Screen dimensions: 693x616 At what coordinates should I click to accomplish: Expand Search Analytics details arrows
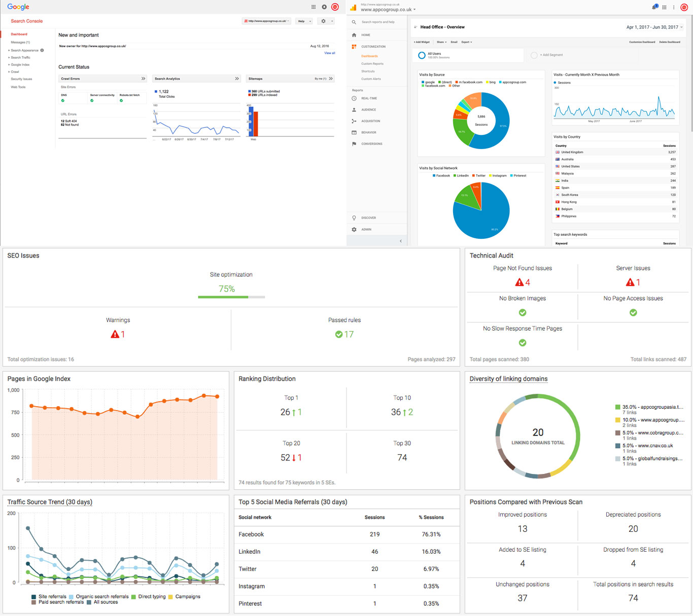(237, 79)
